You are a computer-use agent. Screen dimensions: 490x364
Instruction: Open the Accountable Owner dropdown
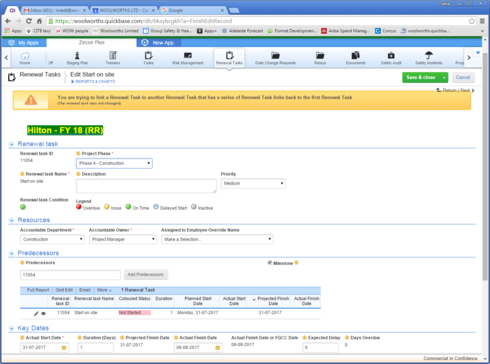123,239
